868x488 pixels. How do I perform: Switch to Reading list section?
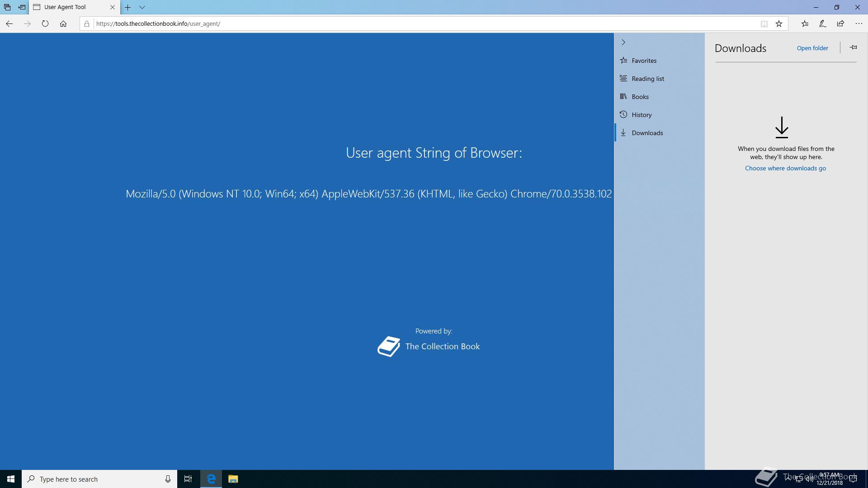(647, 79)
